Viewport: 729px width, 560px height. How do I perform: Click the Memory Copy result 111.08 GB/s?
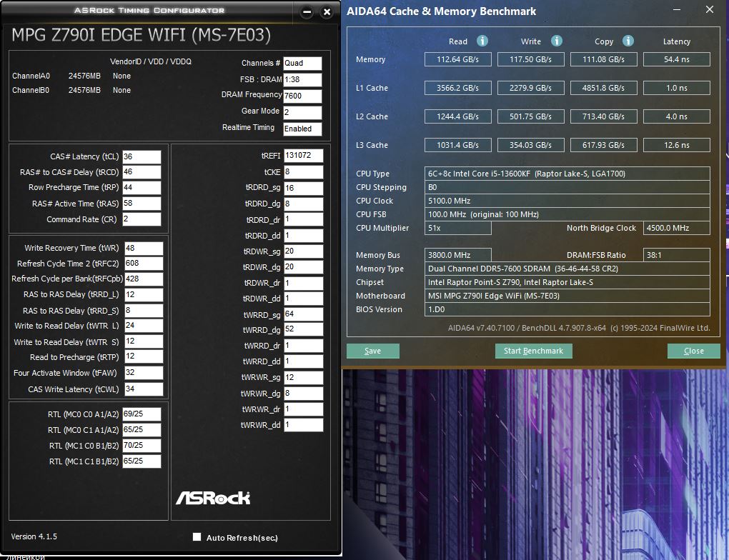pyautogui.click(x=603, y=59)
